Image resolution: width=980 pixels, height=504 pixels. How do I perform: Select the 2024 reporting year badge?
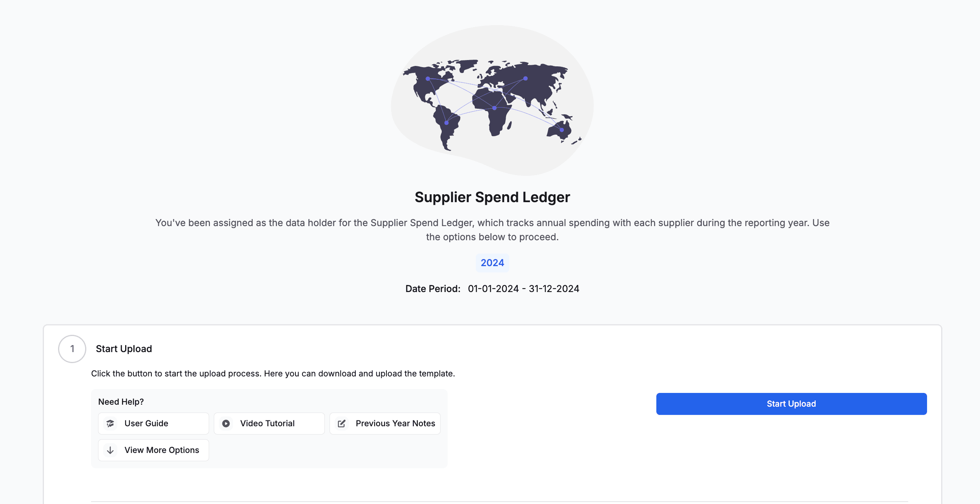(492, 263)
